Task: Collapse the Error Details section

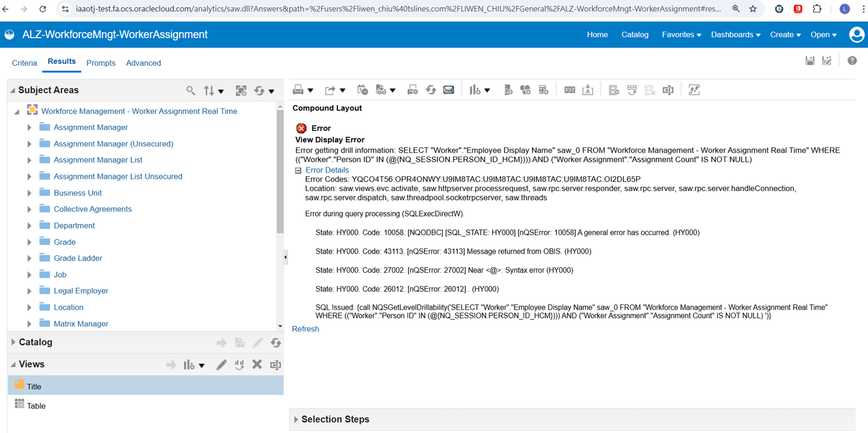Action: coord(298,170)
